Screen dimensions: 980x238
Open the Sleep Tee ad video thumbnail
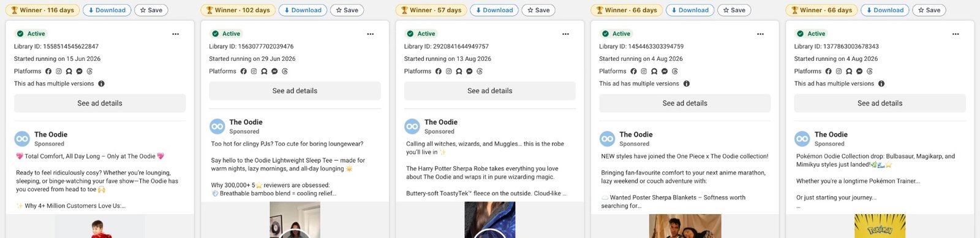295,220
